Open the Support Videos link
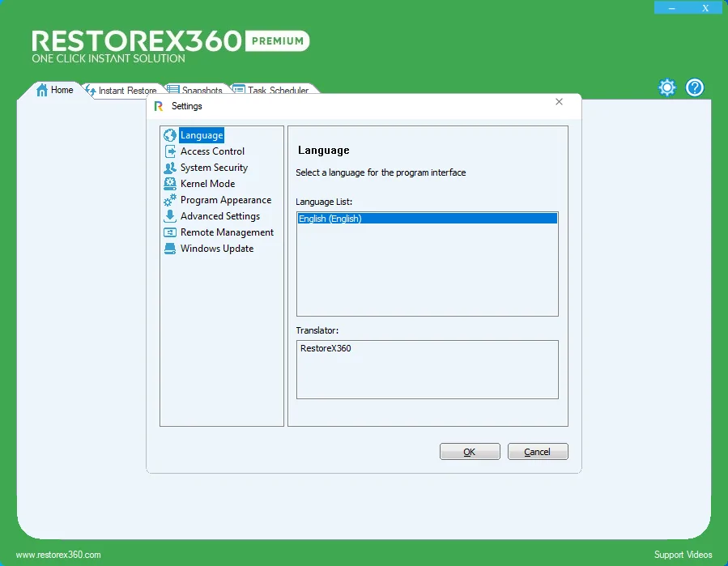728x566 pixels. tap(683, 555)
